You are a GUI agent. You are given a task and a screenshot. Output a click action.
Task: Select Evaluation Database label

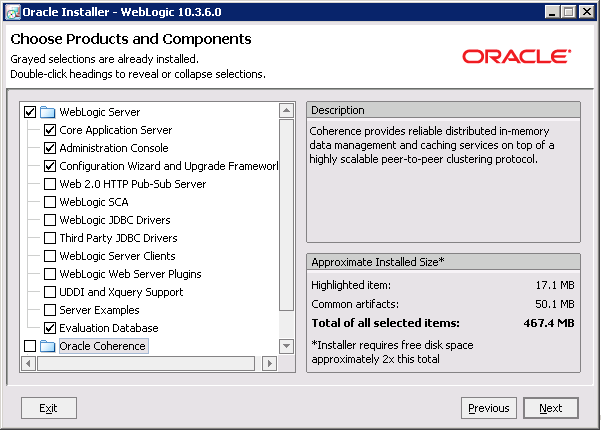108,328
